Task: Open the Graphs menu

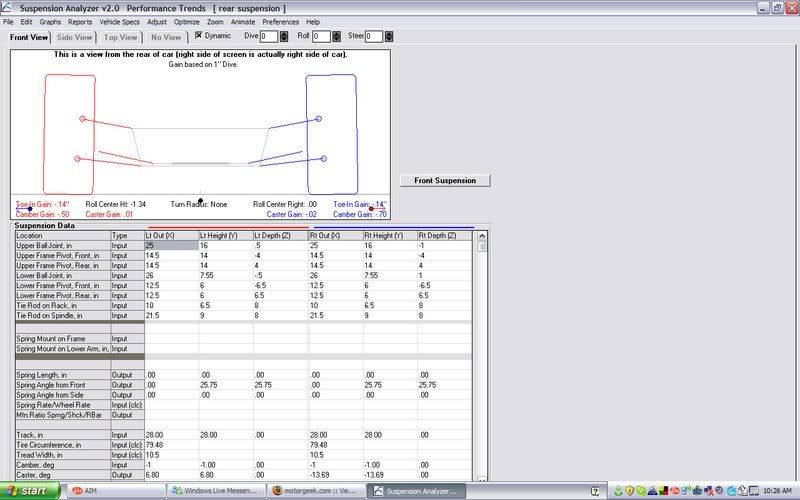Action: [x=50, y=21]
